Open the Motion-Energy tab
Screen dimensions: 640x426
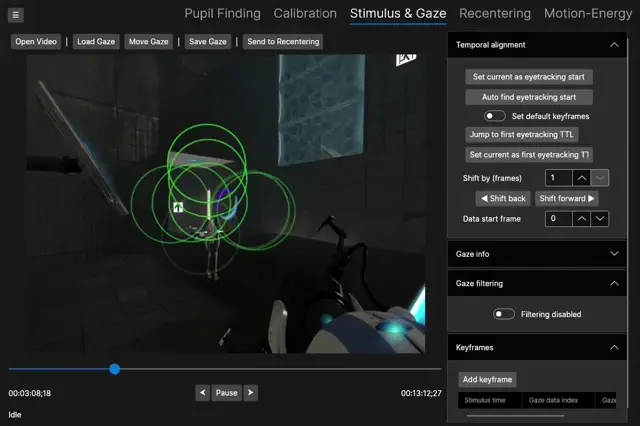[588, 13]
